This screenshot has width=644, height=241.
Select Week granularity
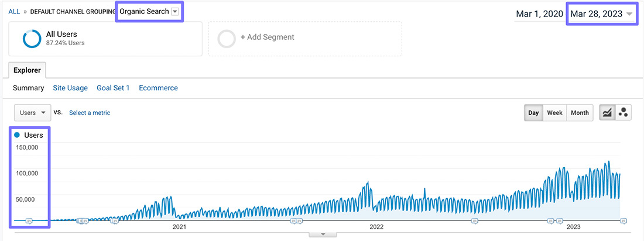pos(554,113)
